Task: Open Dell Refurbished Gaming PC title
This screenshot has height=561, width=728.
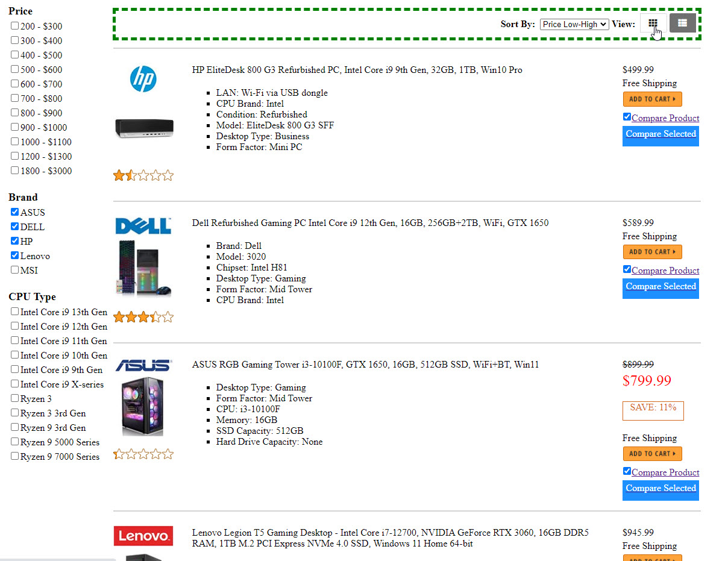Action: point(370,223)
